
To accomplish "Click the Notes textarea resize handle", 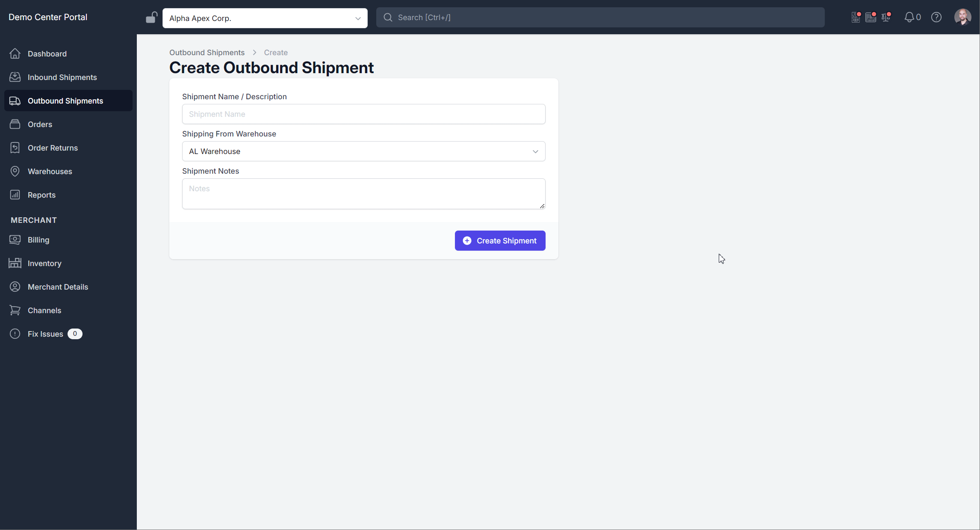I will [542, 206].
